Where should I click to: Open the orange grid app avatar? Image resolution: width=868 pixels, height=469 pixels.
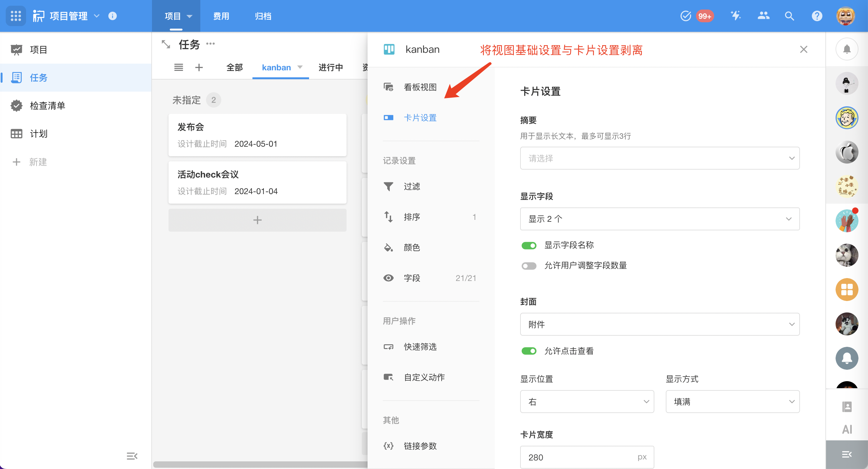click(847, 289)
